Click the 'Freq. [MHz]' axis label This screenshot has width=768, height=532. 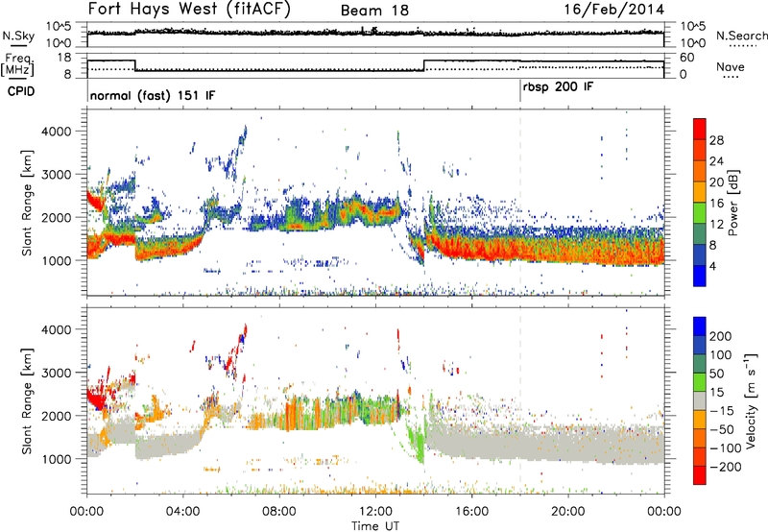click(x=19, y=65)
